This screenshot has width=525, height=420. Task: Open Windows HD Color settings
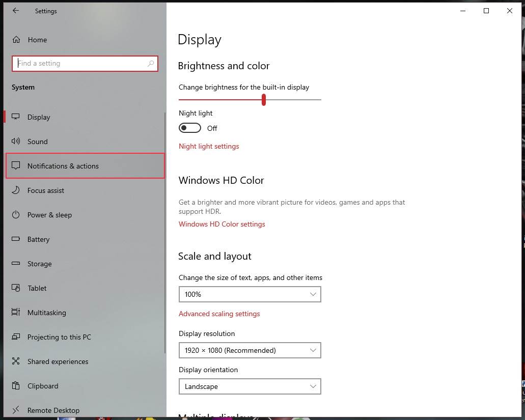222,224
